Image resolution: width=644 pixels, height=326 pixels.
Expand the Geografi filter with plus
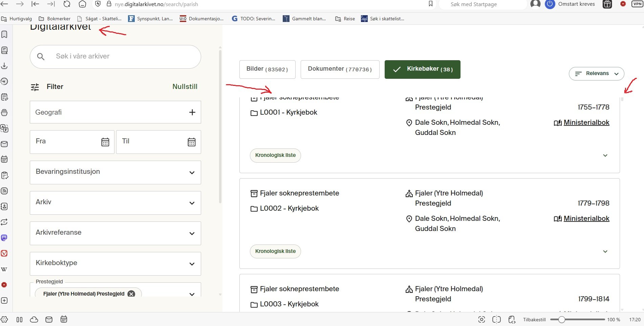click(192, 112)
